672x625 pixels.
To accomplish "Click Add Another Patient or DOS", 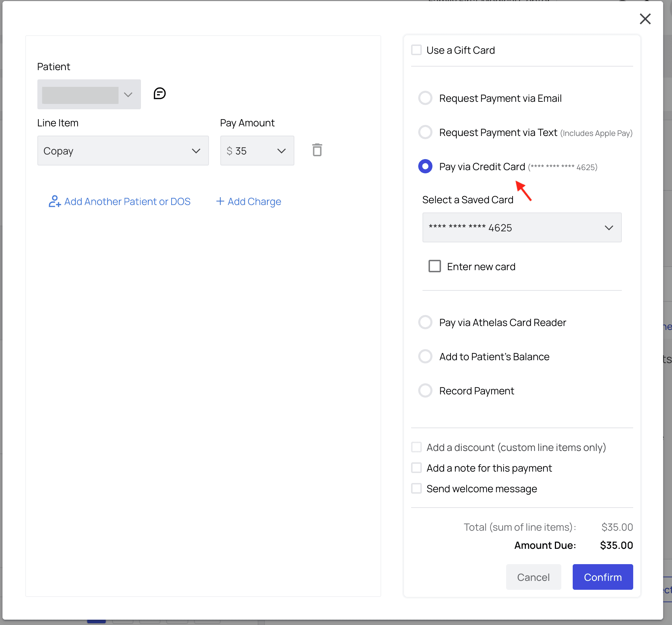I will pyautogui.click(x=120, y=201).
